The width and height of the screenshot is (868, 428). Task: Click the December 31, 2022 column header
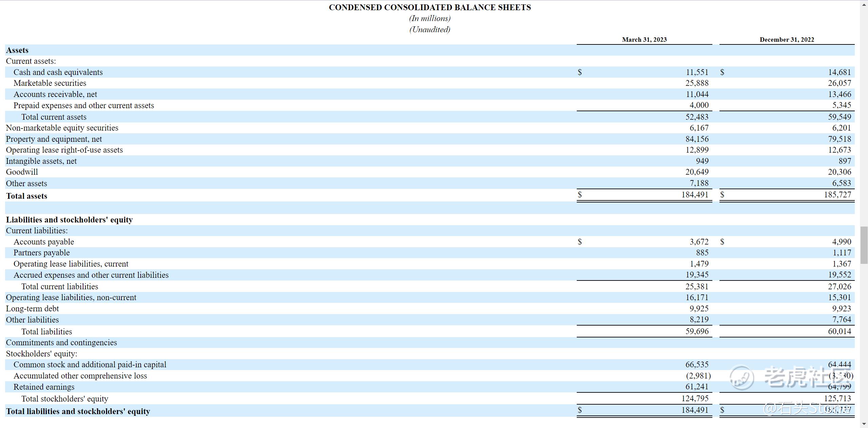point(787,40)
